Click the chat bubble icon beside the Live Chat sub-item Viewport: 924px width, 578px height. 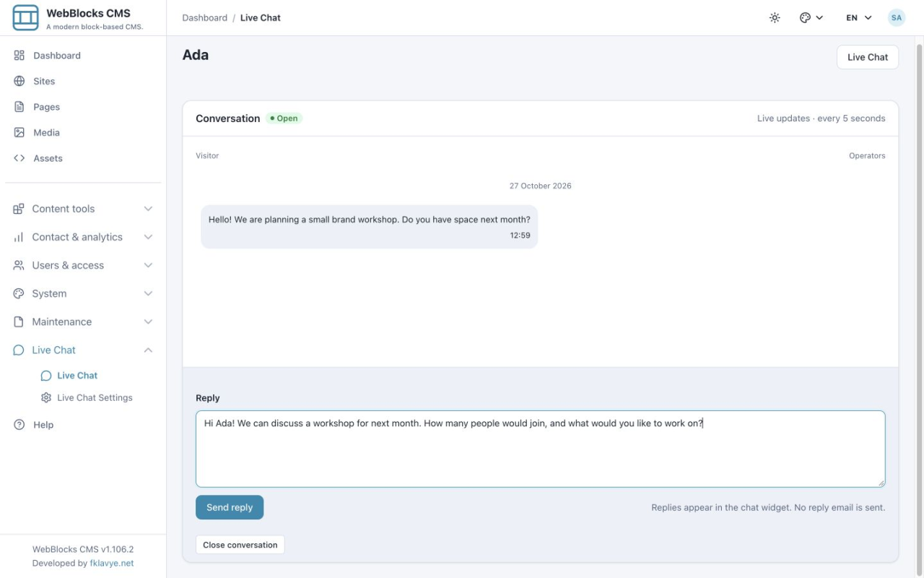pyautogui.click(x=46, y=376)
